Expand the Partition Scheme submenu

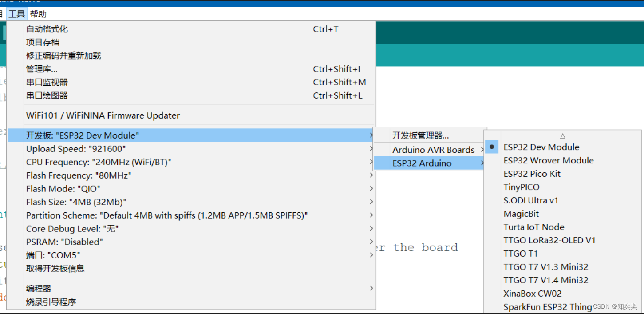coord(192,215)
